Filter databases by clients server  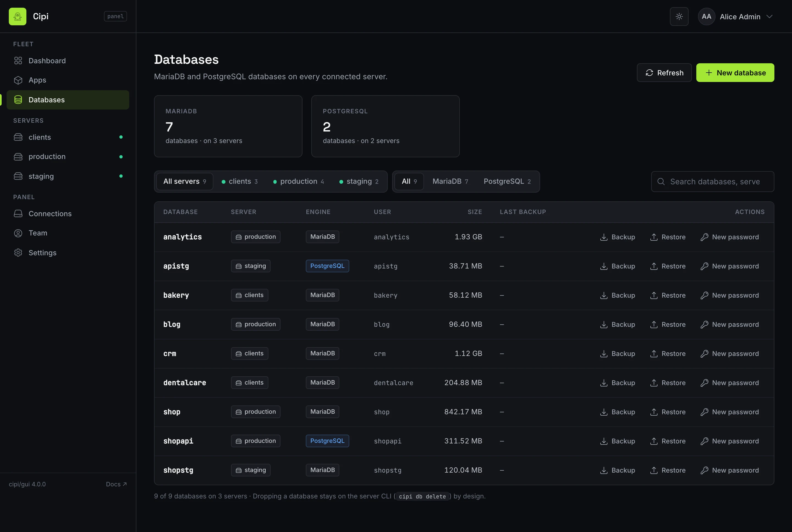tap(240, 181)
